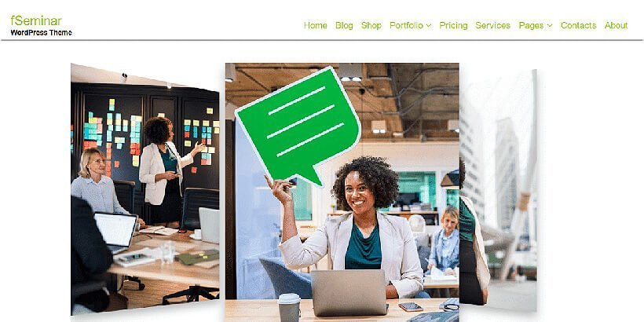
Task: Expand the Pages dropdown chevron
Action: tap(550, 26)
